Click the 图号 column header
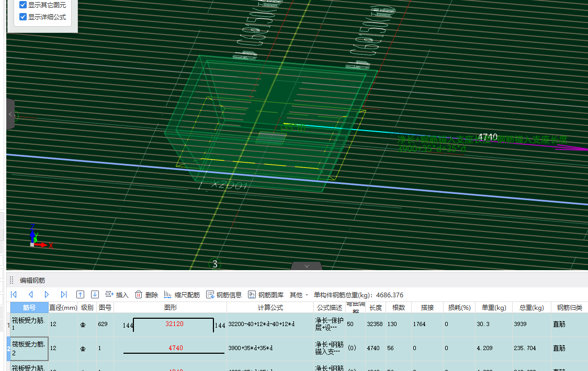 105,307
